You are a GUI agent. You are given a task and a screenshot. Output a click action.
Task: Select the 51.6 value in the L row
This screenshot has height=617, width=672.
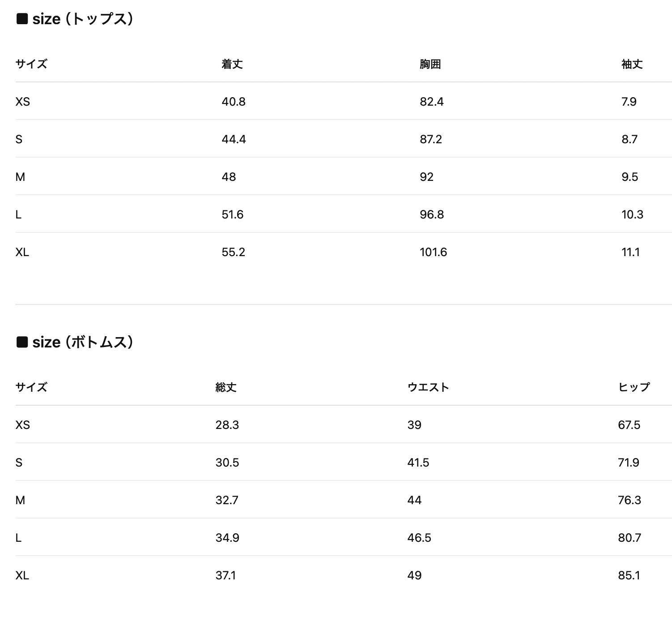tap(233, 214)
